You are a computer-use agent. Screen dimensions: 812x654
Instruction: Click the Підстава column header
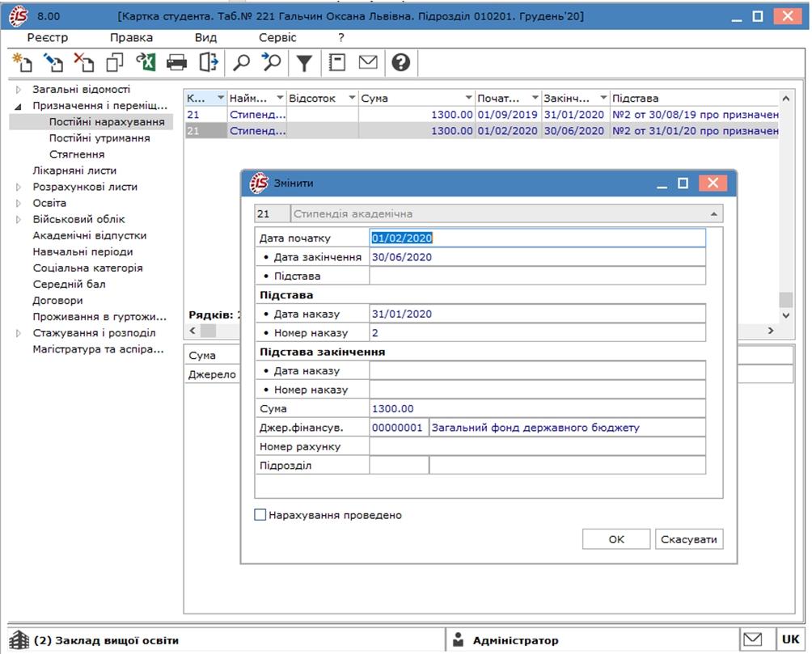[695, 98]
